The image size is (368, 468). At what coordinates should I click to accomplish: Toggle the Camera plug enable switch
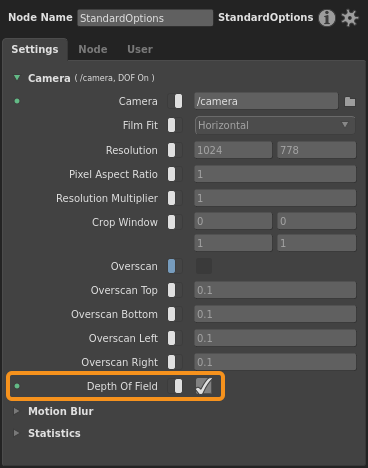(175, 101)
